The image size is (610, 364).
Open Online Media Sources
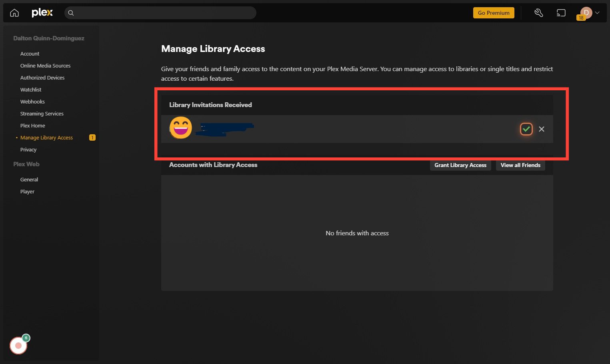[45, 66]
